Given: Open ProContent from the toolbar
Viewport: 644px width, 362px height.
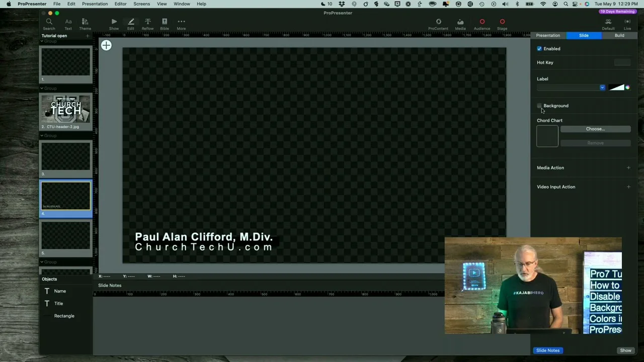Looking at the screenshot, I should [438, 24].
